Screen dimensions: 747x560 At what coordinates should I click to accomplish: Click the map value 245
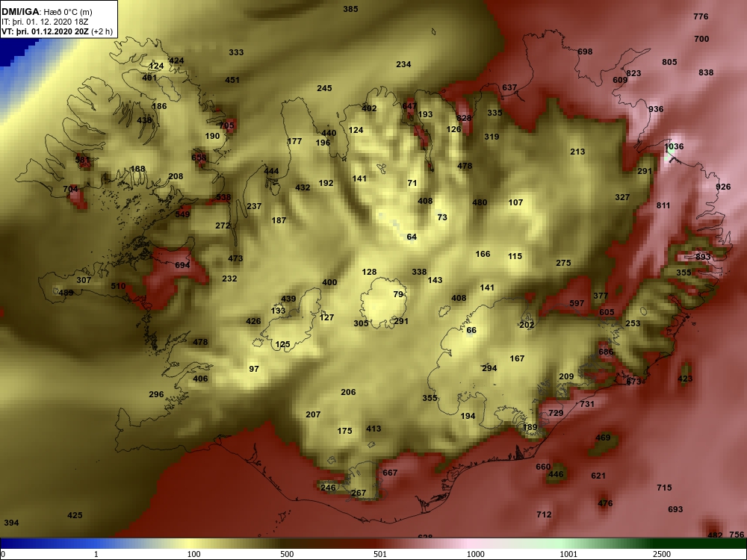tap(324, 88)
